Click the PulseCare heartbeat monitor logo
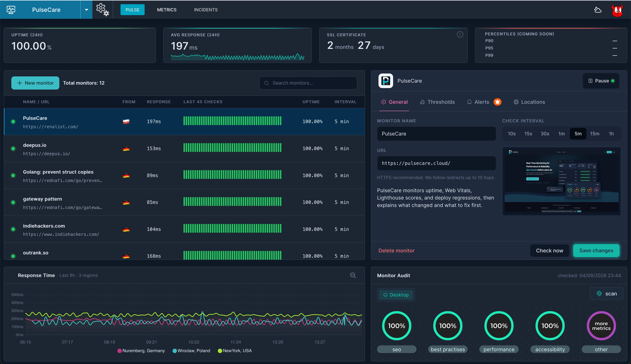Screen dimensions: 631x364 tap(11, 10)
